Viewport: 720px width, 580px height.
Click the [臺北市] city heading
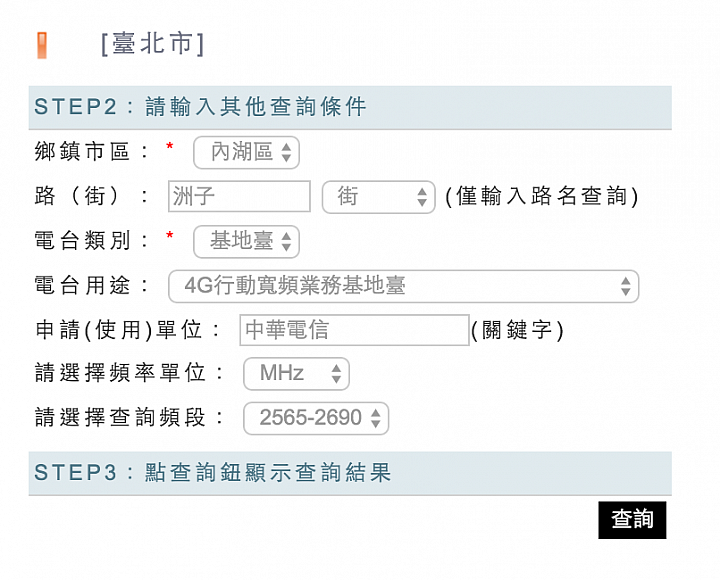click(x=152, y=44)
